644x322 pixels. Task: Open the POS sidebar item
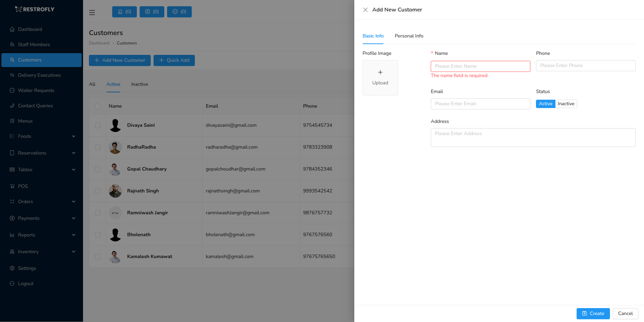tap(23, 186)
